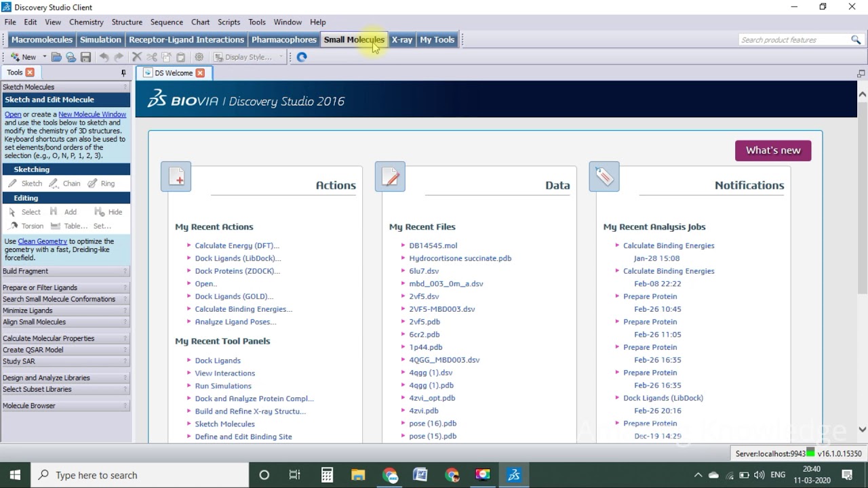Screen dimensions: 868x488
Task: Click the search magnifier icon
Action: [x=856, y=40]
